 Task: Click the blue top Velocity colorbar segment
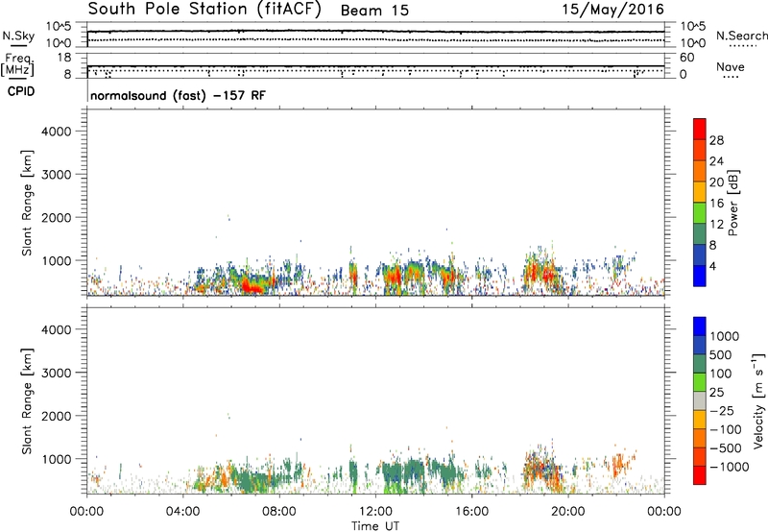(700, 326)
